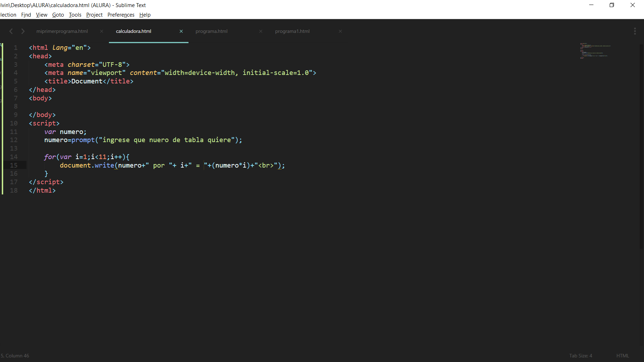Open the Help menu

145,15
